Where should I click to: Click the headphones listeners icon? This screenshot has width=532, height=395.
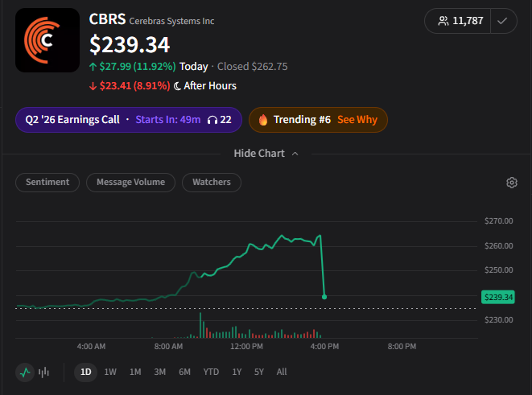212,120
